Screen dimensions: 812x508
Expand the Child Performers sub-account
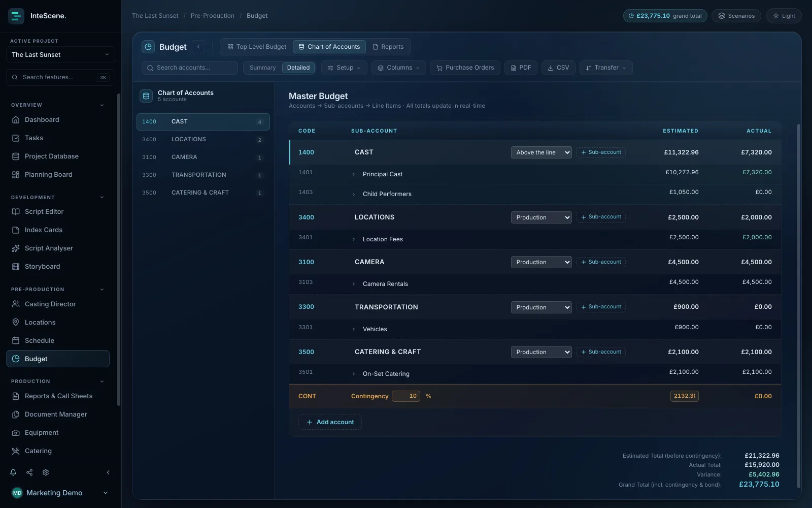coord(354,194)
